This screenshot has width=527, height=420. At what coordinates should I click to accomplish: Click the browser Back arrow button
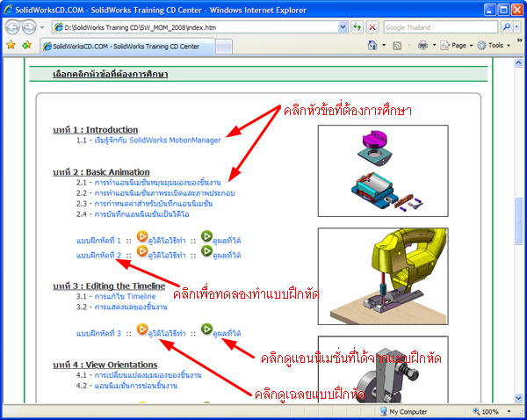[13, 27]
